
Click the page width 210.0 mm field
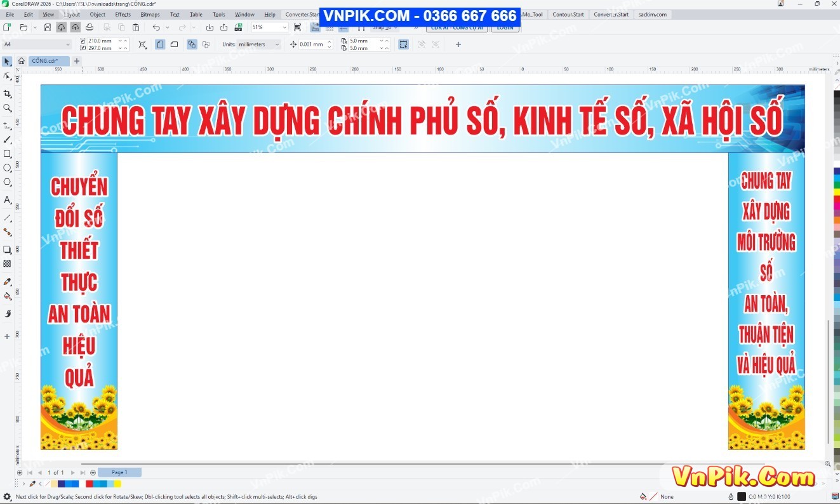[x=104, y=41]
